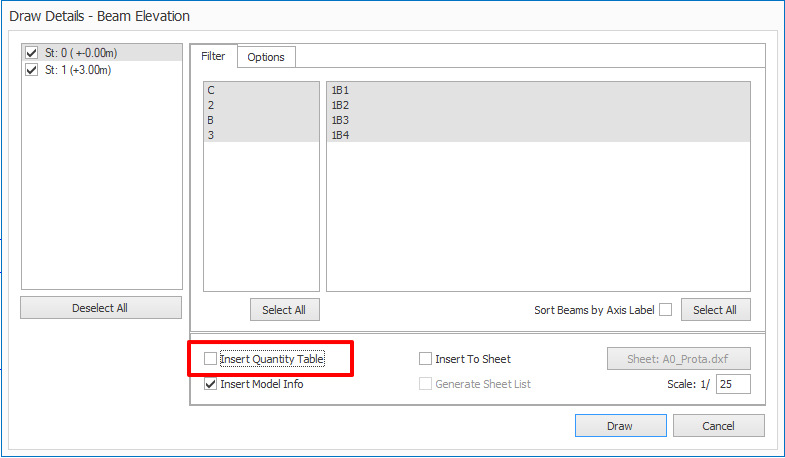
Task: Enable the Insert Quantity Table checkbox
Action: [x=210, y=359]
